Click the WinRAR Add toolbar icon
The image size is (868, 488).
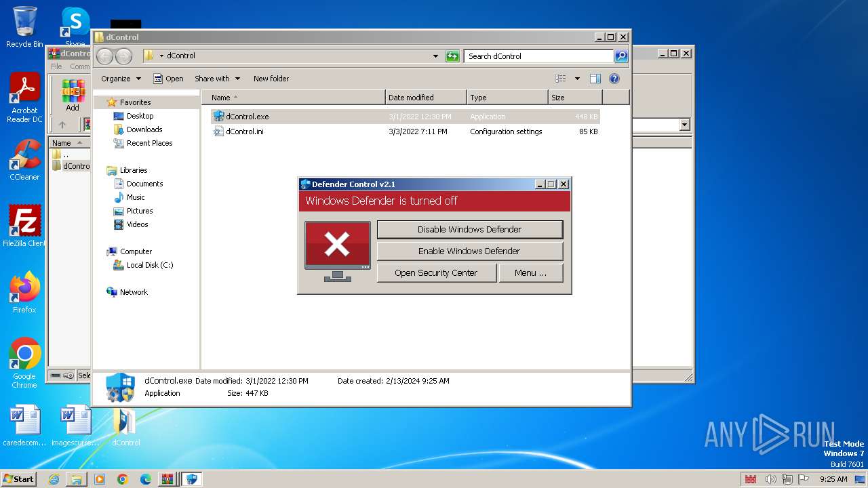(x=73, y=95)
